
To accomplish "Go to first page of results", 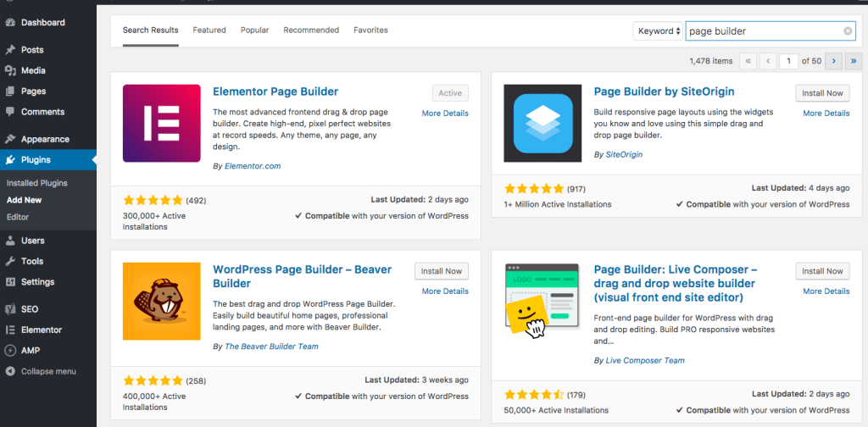I will (748, 61).
